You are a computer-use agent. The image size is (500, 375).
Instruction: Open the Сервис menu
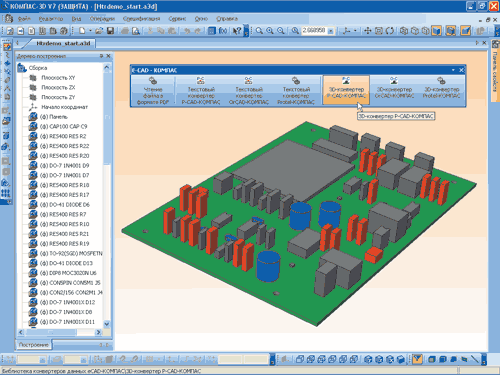point(177,19)
